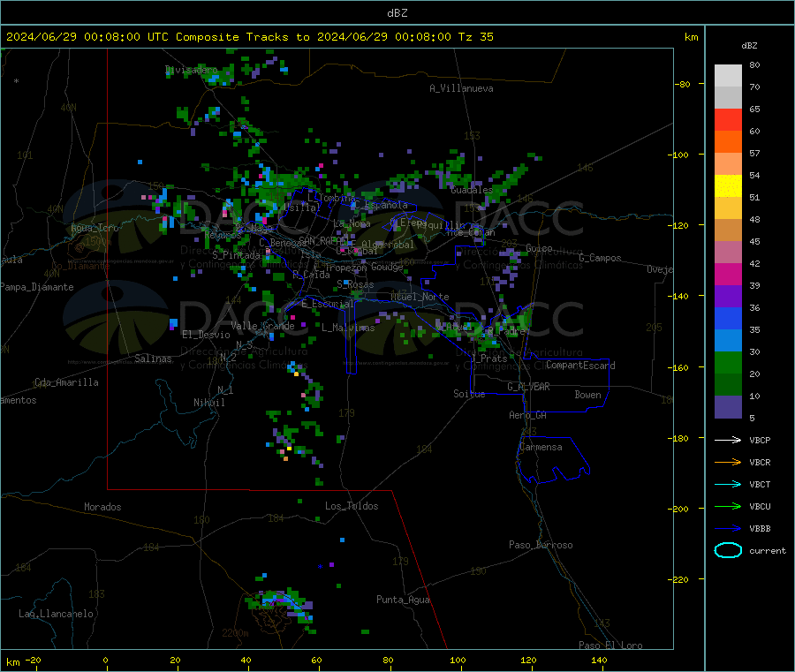Viewport: 795px width, 672px height.
Task: Click the J_Prats map label
Action: [488, 359]
